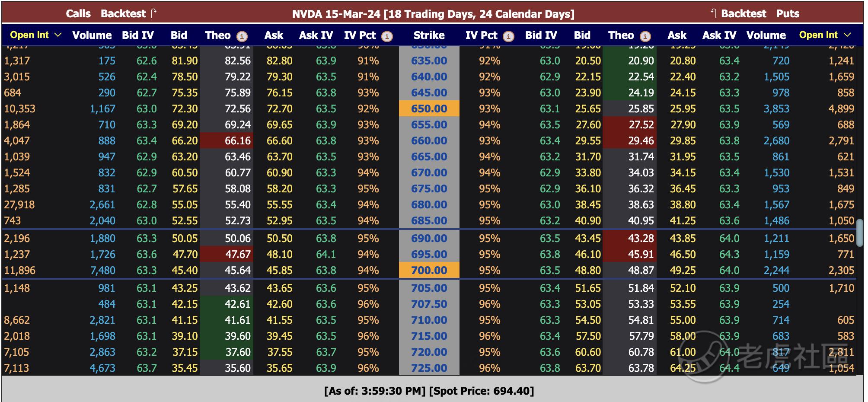Sort by the puts-side Volume column header
868x402 pixels.
pyautogui.click(x=766, y=35)
